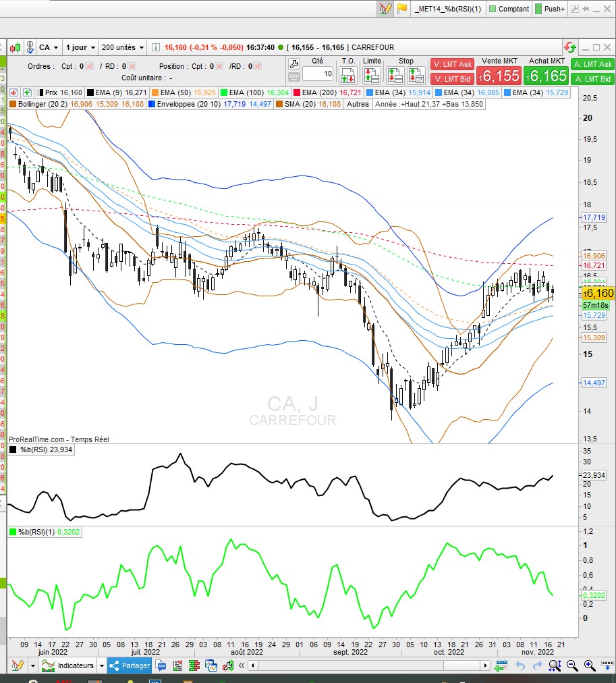Image resolution: width=616 pixels, height=683 pixels.
Task: Click the instrument info 'i' icon
Action: coord(155,47)
